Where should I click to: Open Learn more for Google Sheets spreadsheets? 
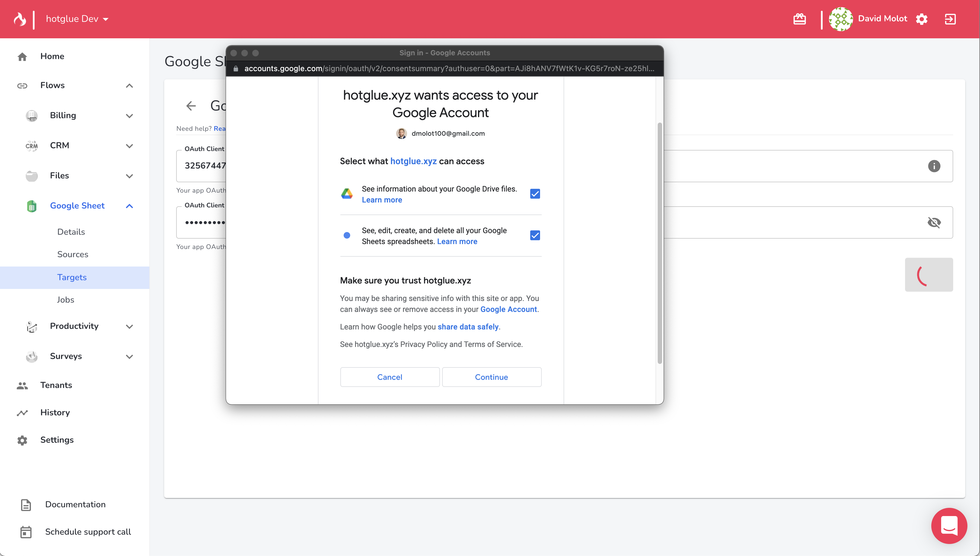coord(457,242)
